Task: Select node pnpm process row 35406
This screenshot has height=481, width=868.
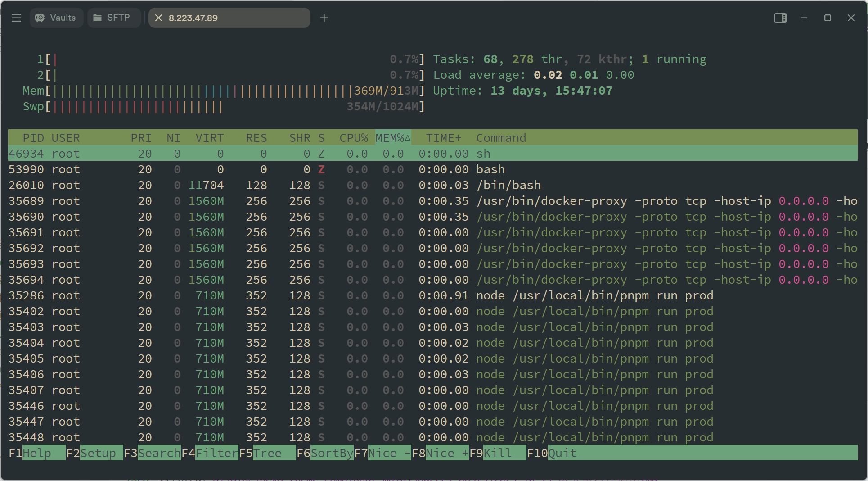Action: coord(433,374)
